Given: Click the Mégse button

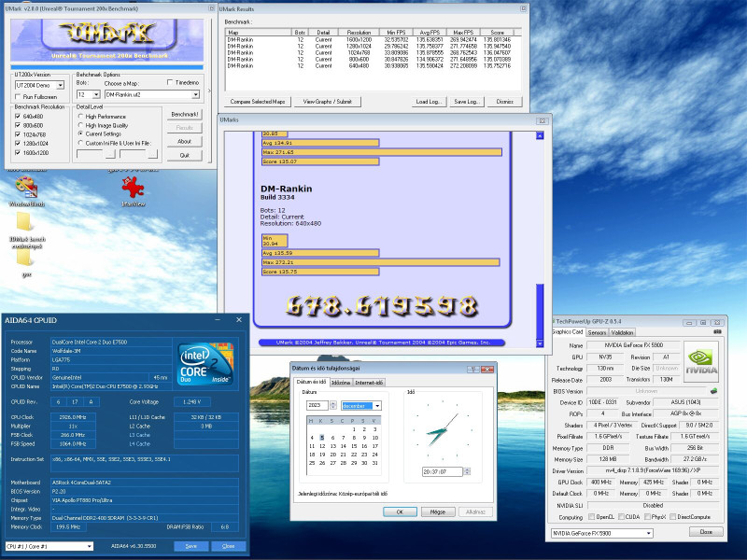Looking at the screenshot, I should pos(438,511).
